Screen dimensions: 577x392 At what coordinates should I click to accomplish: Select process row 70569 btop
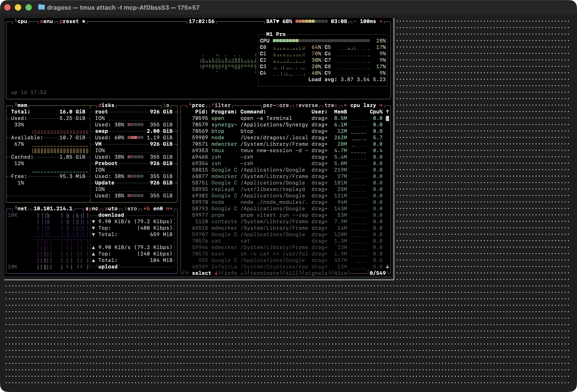pyautogui.click(x=287, y=131)
